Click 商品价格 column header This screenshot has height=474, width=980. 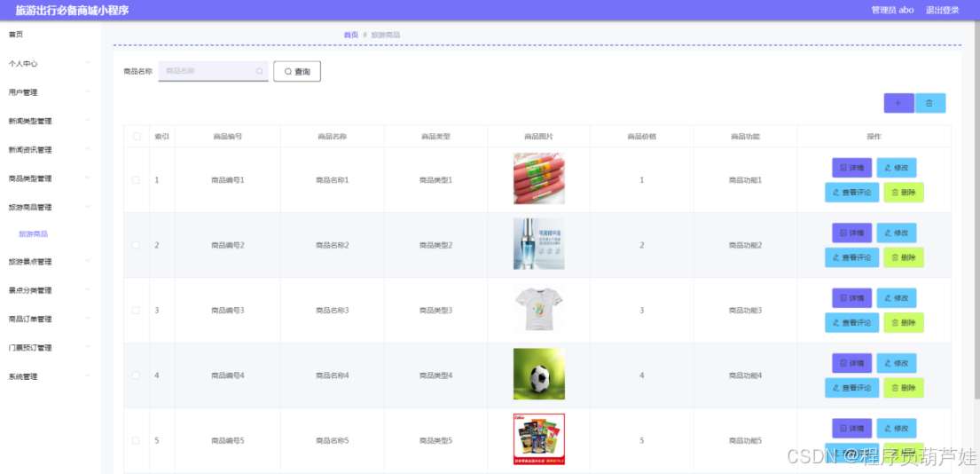(642, 137)
